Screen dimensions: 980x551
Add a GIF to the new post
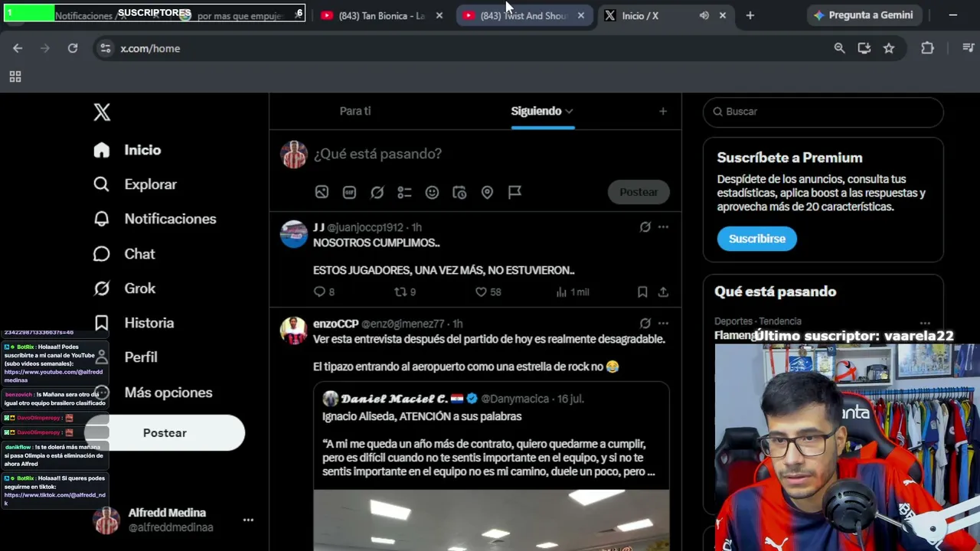click(349, 192)
